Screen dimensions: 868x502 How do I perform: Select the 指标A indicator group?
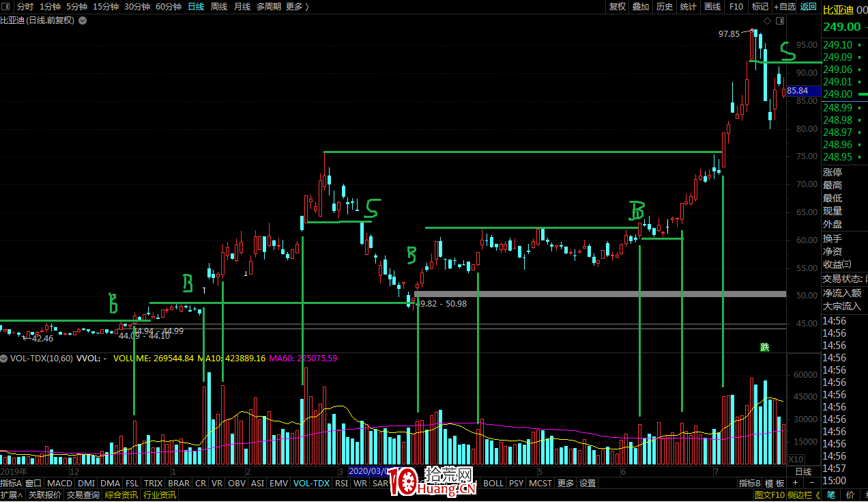11,483
